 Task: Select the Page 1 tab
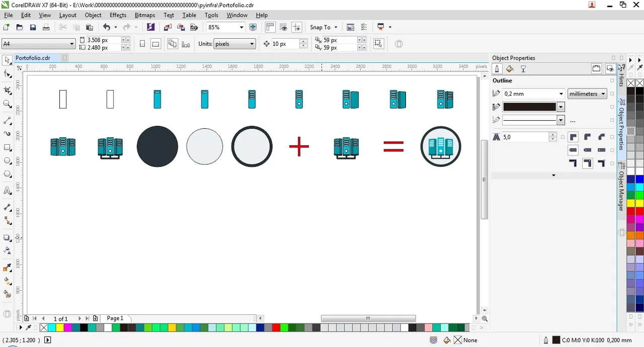coord(115,318)
